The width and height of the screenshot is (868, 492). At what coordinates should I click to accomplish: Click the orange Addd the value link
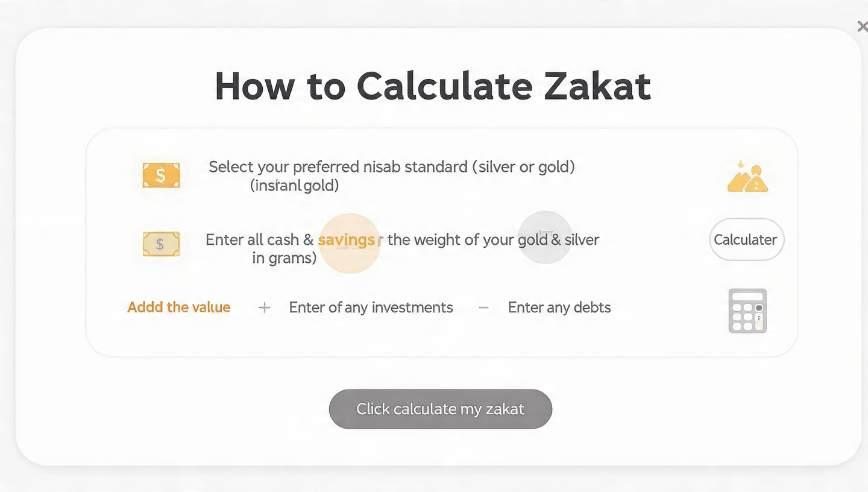[178, 307]
